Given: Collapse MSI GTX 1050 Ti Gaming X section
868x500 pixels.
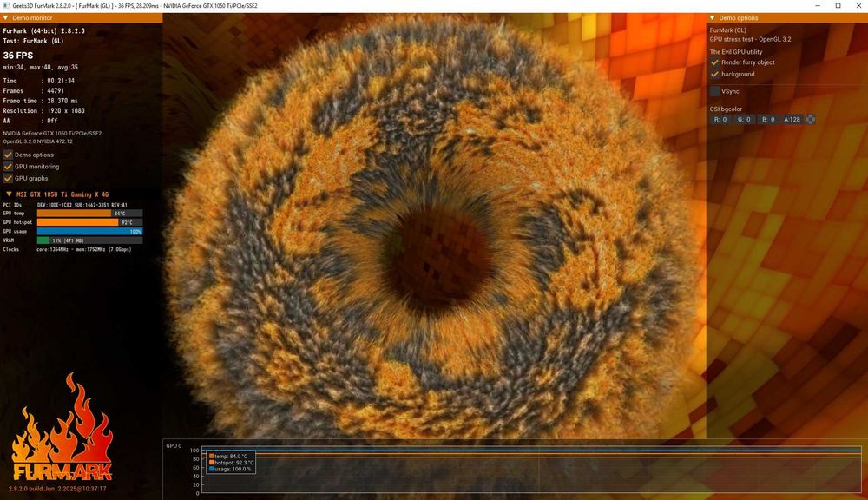Looking at the screenshot, I should click(9, 194).
